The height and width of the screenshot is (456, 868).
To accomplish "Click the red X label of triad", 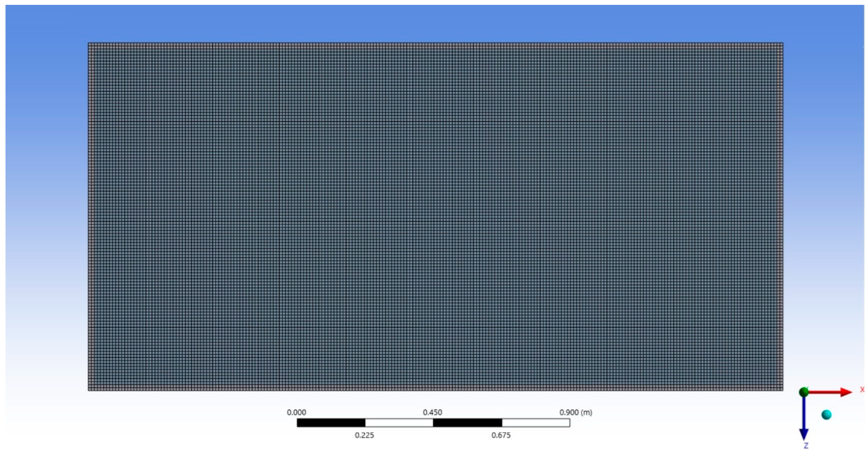I will pos(862,390).
